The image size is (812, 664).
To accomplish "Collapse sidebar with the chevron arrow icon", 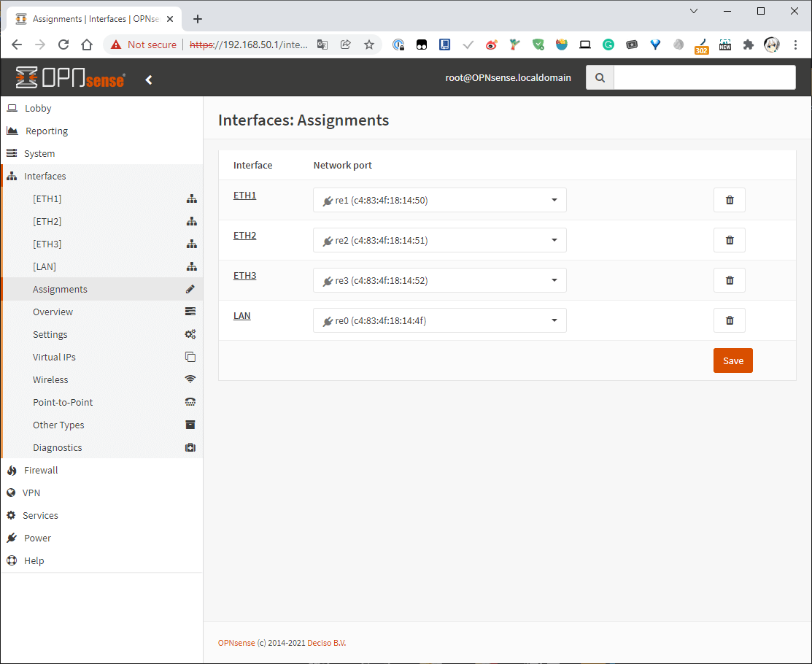I will pyautogui.click(x=149, y=80).
